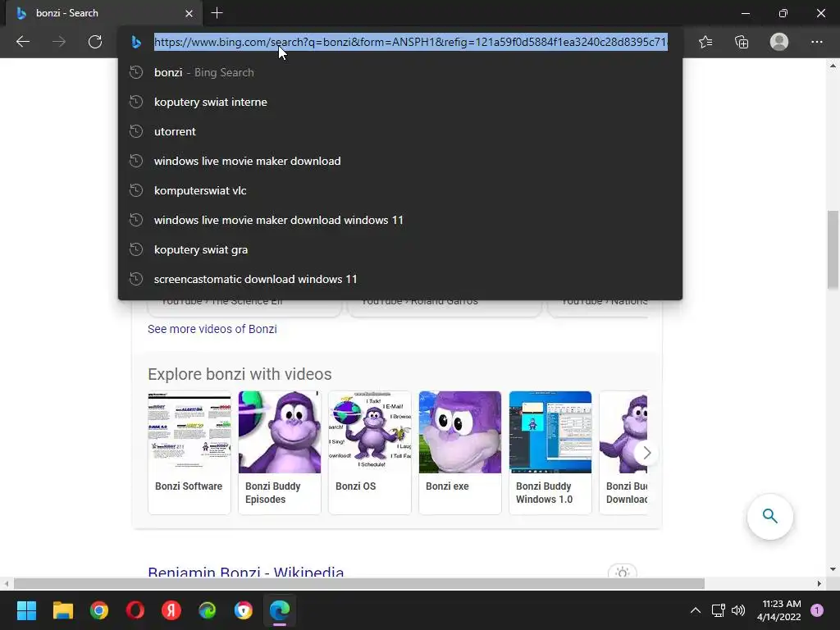Open the clock and date display

click(779, 610)
